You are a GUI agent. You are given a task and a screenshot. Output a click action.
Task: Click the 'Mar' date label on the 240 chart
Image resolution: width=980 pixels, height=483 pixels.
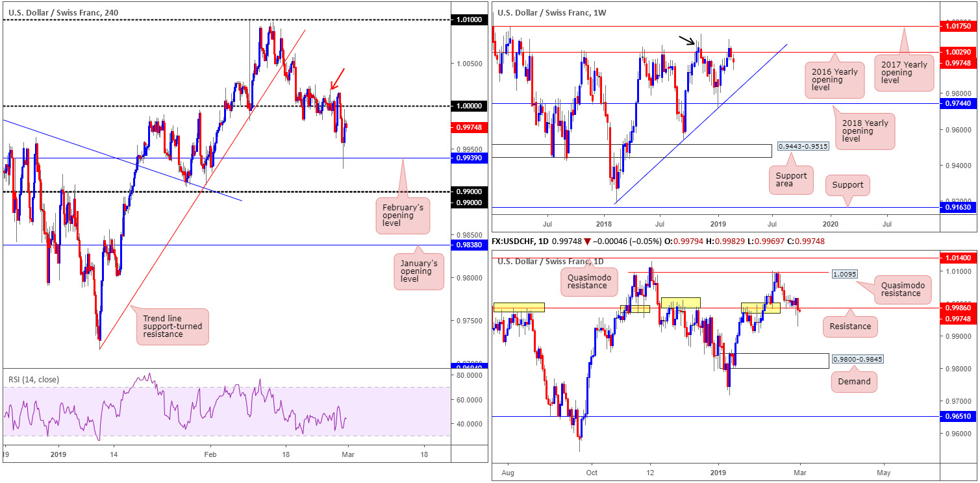pos(347,454)
